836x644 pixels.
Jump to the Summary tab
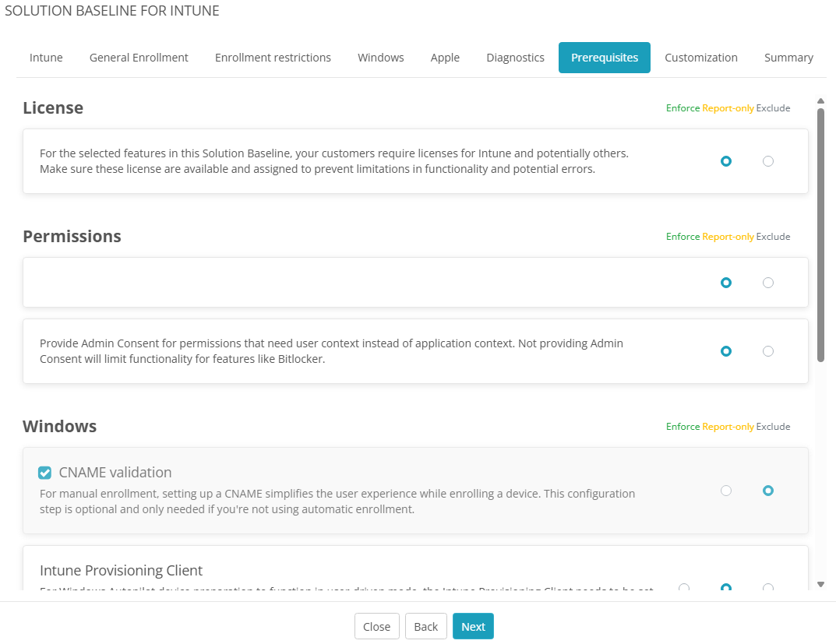coord(788,58)
